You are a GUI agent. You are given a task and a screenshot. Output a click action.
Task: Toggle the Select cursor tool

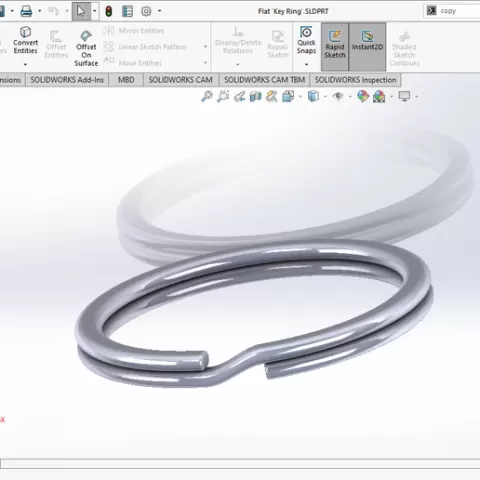coord(81,11)
